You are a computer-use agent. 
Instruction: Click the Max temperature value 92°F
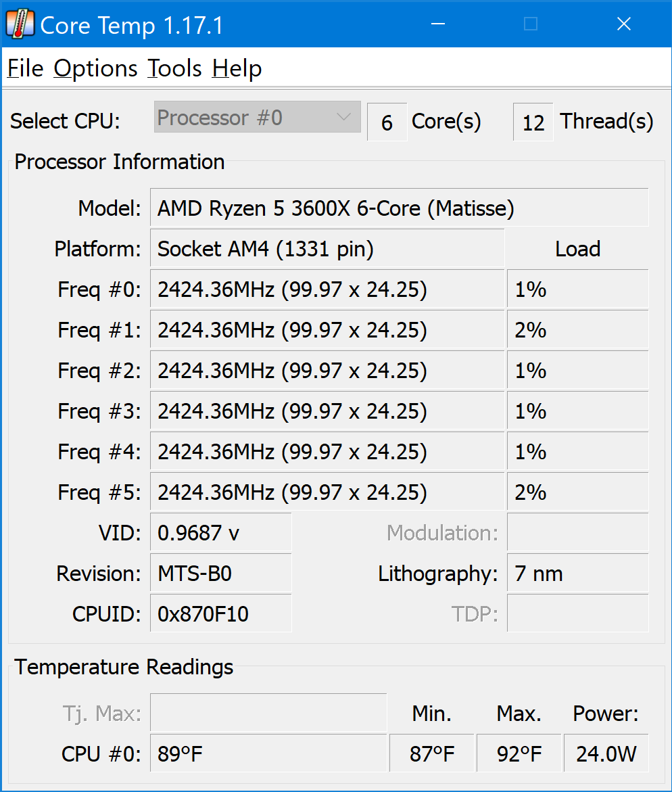[519, 753]
